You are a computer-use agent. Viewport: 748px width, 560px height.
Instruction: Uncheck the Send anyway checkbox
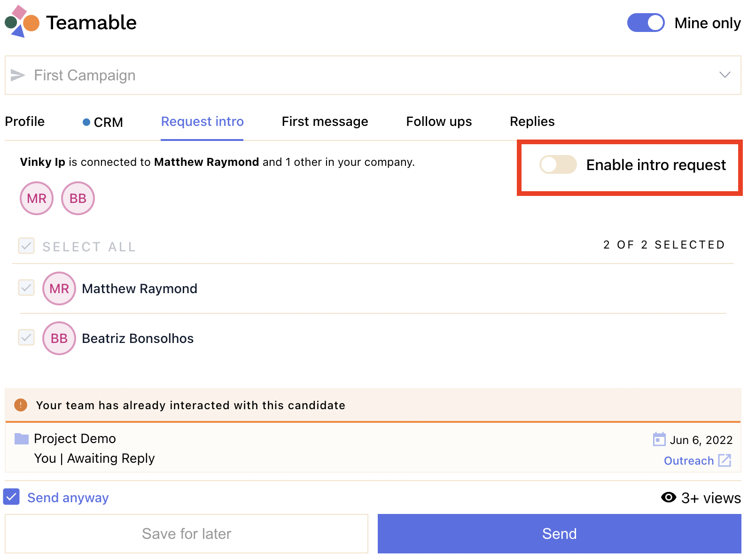pyautogui.click(x=11, y=497)
